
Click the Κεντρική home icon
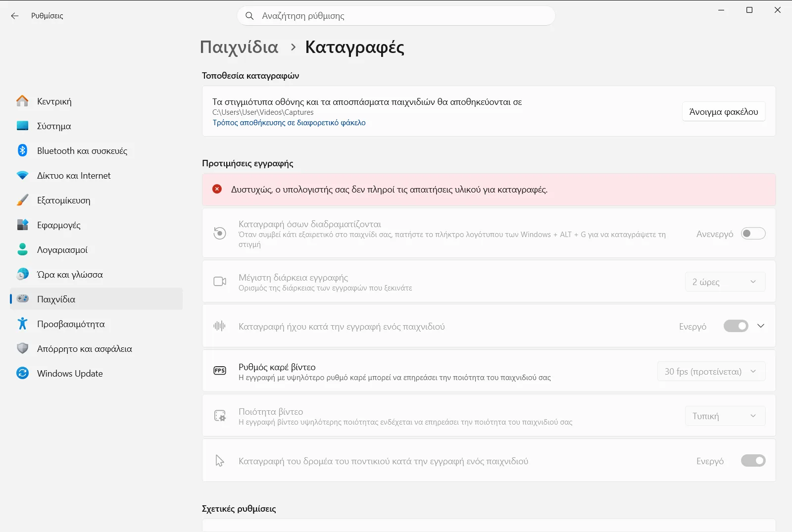tap(22, 101)
